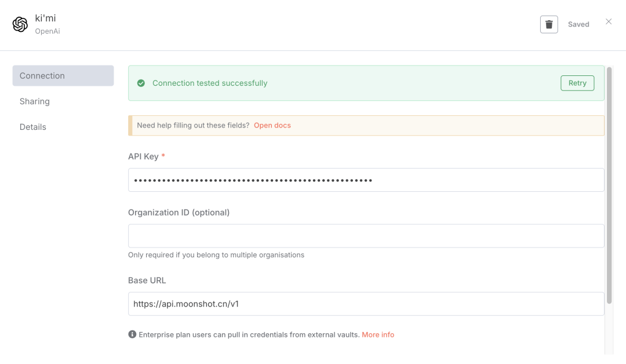Click into the Organization ID field
The width and height of the screenshot is (626, 364).
(x=366, y=236)
